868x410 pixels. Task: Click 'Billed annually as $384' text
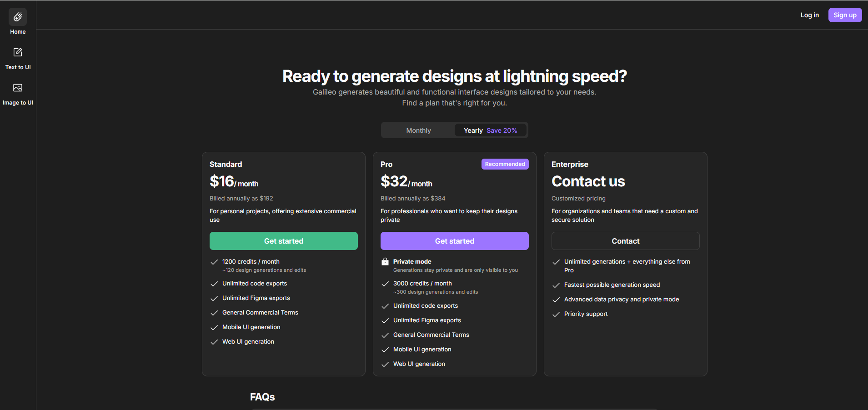413,199
